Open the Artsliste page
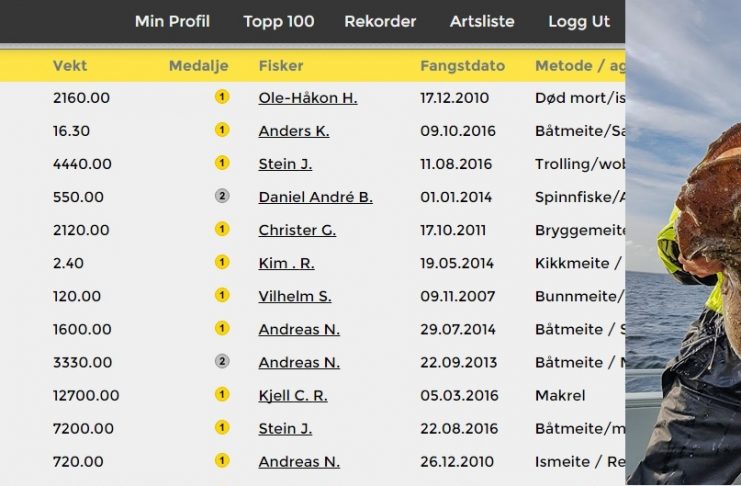 coord(482,21)
